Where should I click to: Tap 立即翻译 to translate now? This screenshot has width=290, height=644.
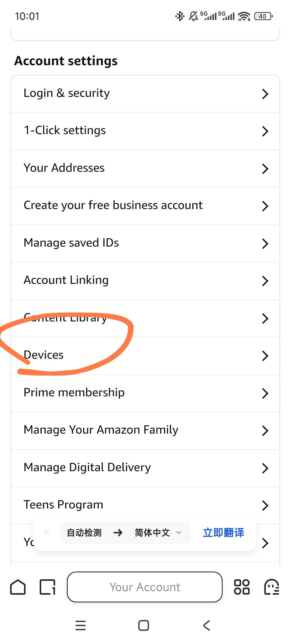[223, 533]
